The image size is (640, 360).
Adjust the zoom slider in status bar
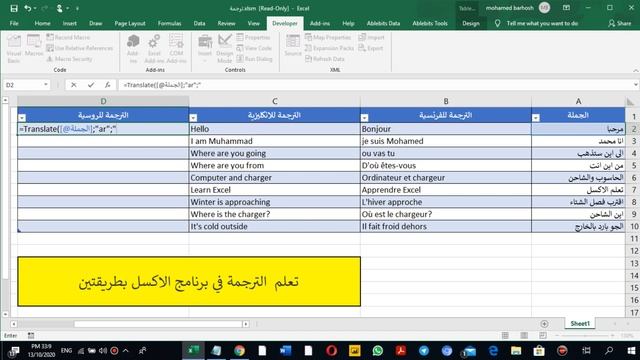coord(584,336)
